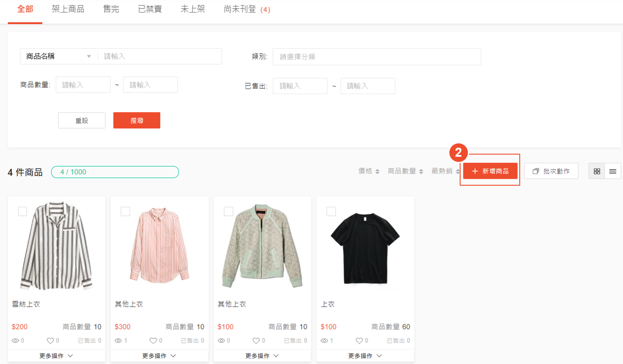Expand 更多操作 for $300 其他上衣
This screenshot has height=364, width=623.
click(x=159, y=356)
